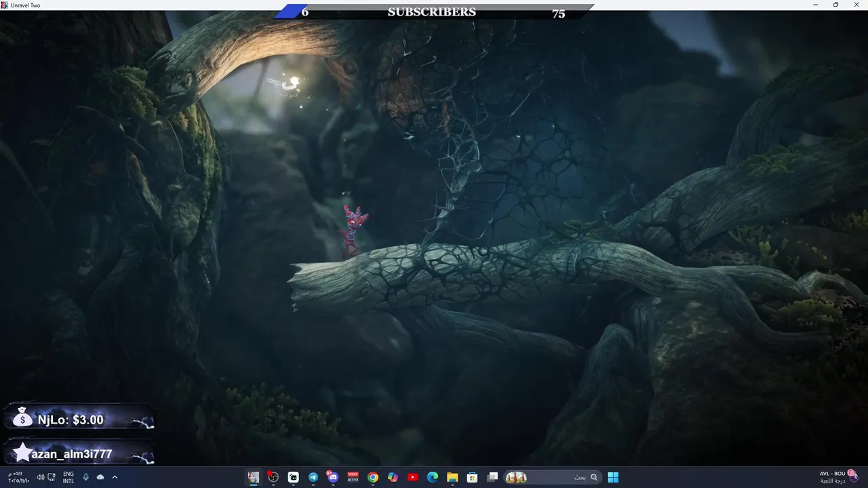Image resolution: width=868 pixels, height=488 pixels.
Task: Open the AVL - BOU game score widget
Action: point(839,477)
